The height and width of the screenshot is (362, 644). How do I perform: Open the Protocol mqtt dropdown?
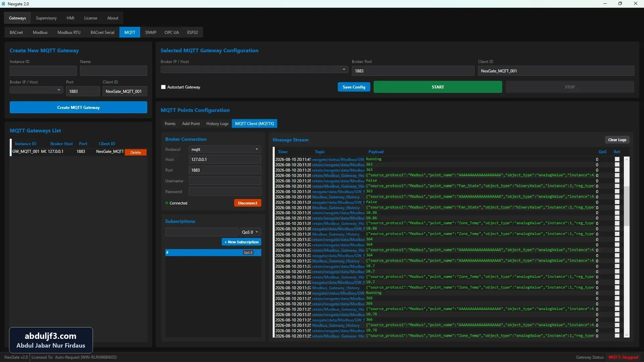225,149
